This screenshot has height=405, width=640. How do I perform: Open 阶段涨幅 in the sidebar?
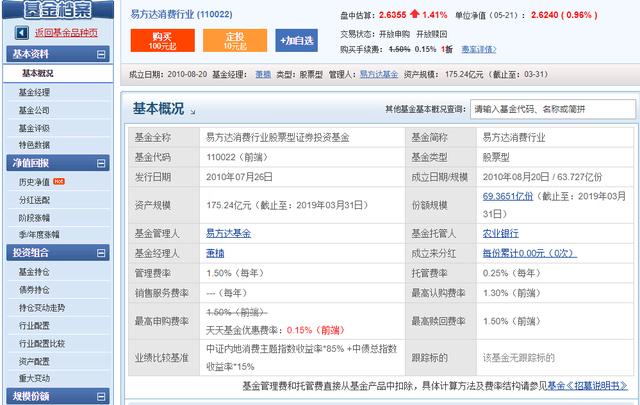tap(34, 218)
